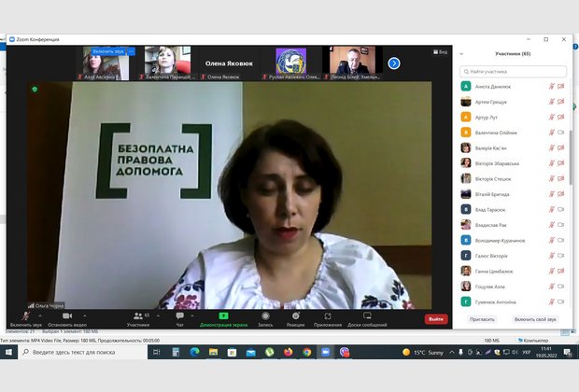Click the Включить звук button on first thumbnail
The width and height of the screenshot is (579, 392).
108,51
